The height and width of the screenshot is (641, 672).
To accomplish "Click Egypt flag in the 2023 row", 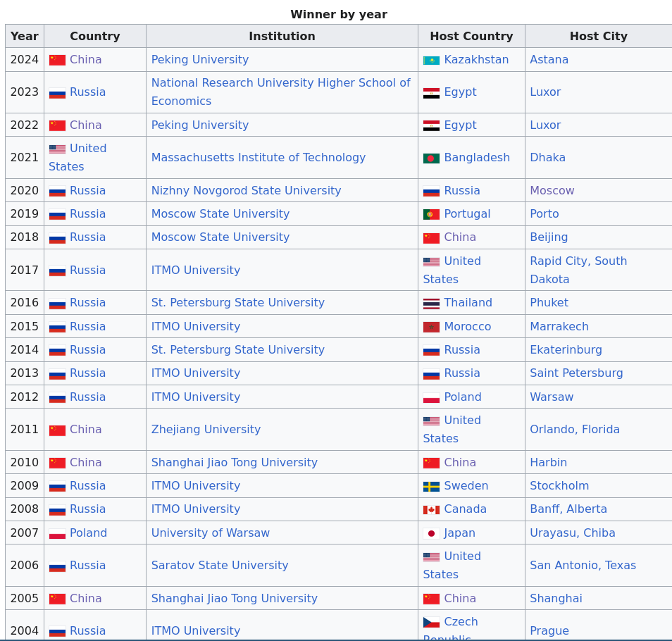I will [431, 93].
